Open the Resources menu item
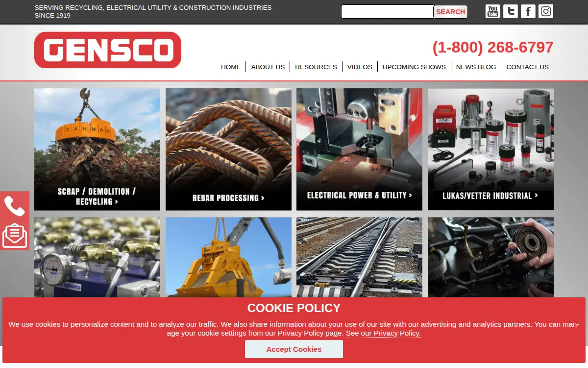This screenshot has width=588, height=368. (x=316, y=67)
